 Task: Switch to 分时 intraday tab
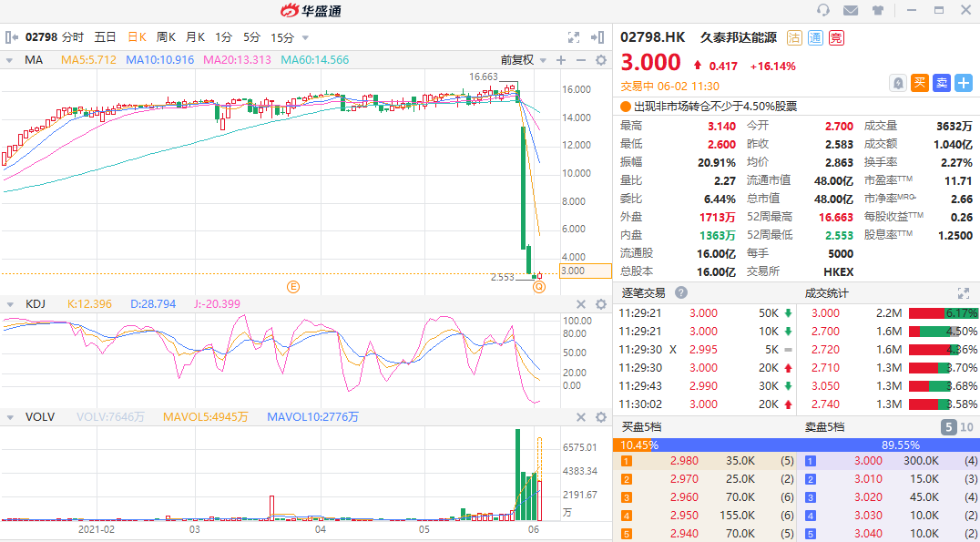[73, 37]
